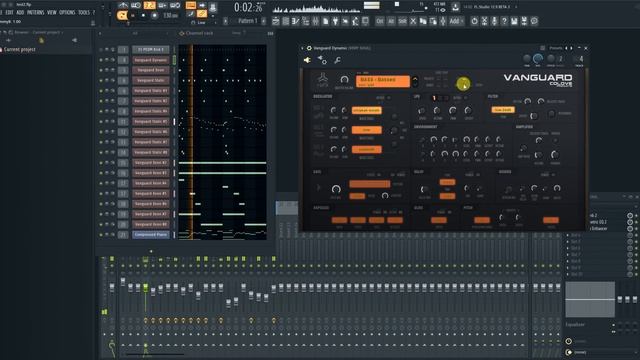The image size is (640, 360).
Task: Open the Pattern 1 selector
Action: [247, 21]
